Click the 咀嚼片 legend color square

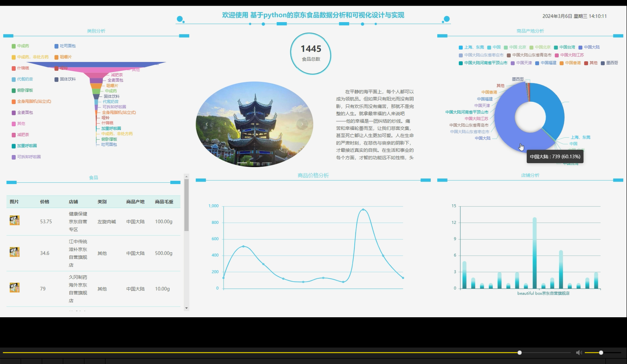[x=56, y=57]
